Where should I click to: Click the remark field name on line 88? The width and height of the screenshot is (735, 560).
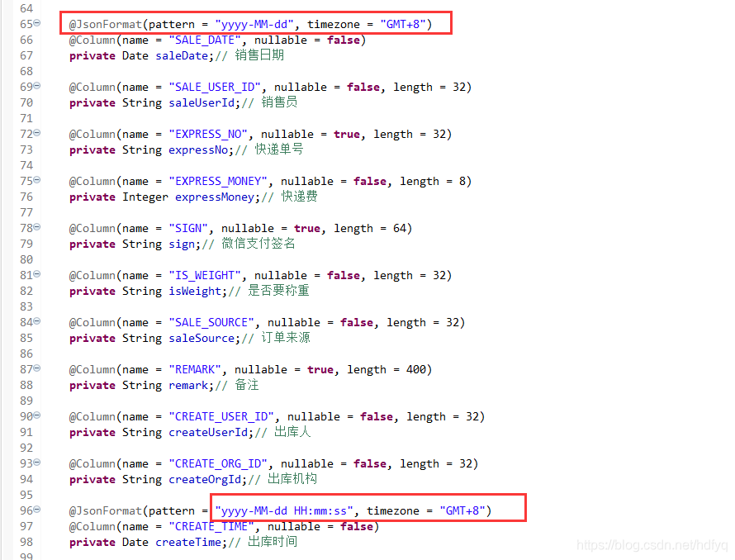[188, 386]
